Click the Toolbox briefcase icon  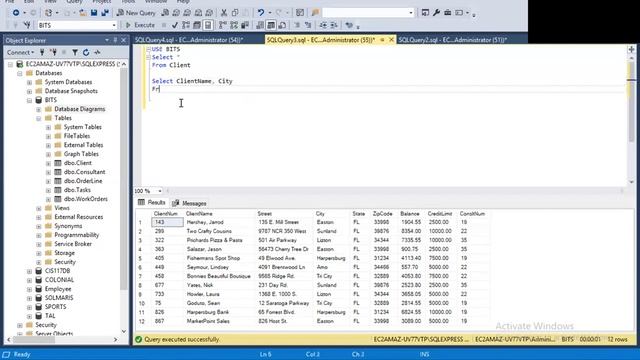447,13
